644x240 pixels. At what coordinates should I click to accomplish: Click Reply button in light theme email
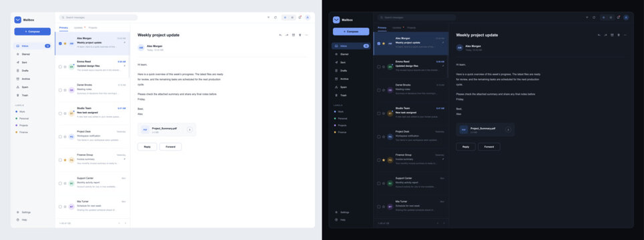click(x=147, y=147)
